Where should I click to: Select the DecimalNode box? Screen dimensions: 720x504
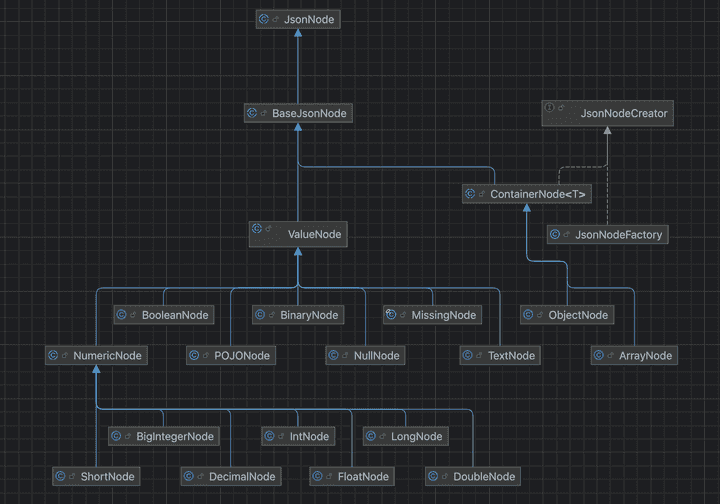point(231,476)
